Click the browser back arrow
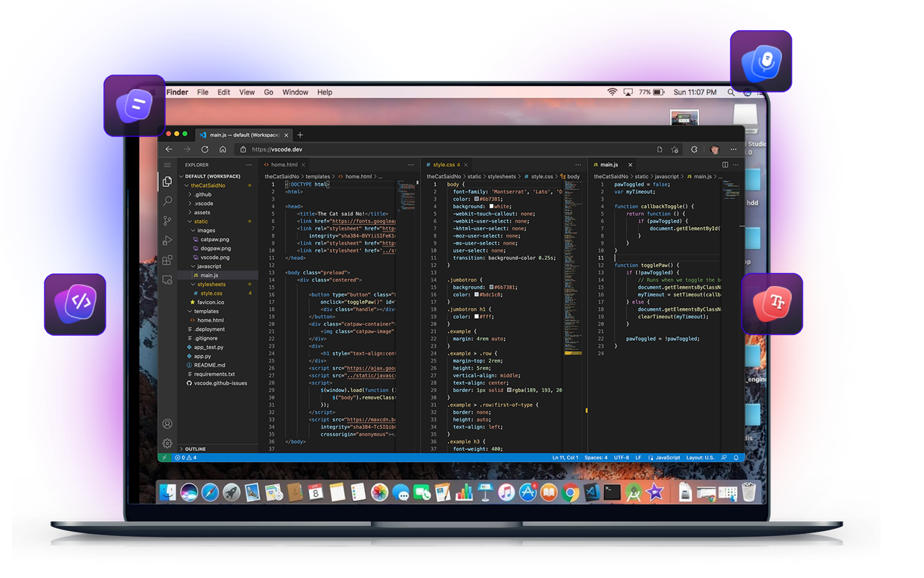Screen dimensions: 924x578 (x=169, y=149)
